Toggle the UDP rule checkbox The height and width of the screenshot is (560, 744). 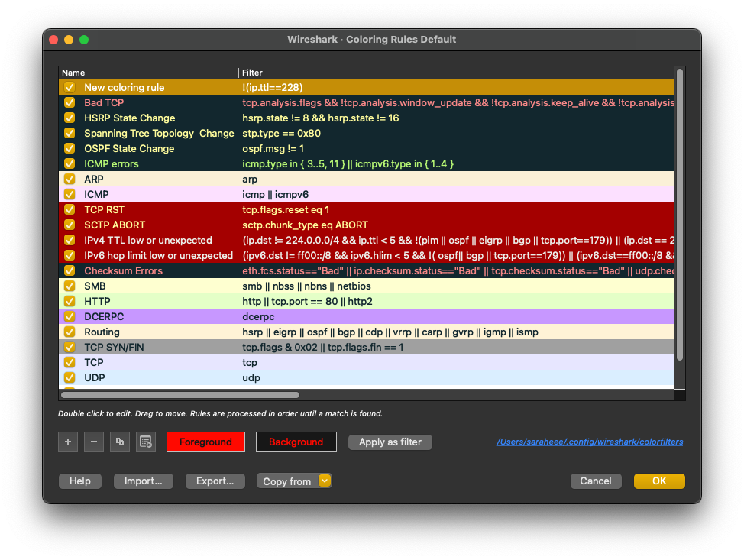tap(70, 377)
